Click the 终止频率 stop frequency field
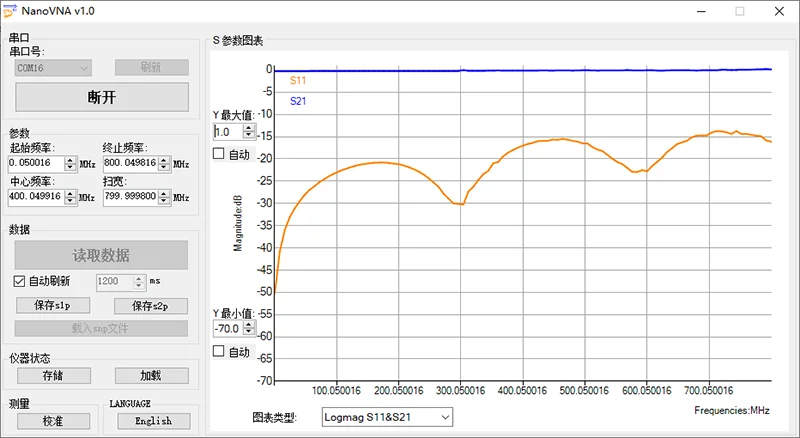 pyautogui.click(x=131, y=163)
